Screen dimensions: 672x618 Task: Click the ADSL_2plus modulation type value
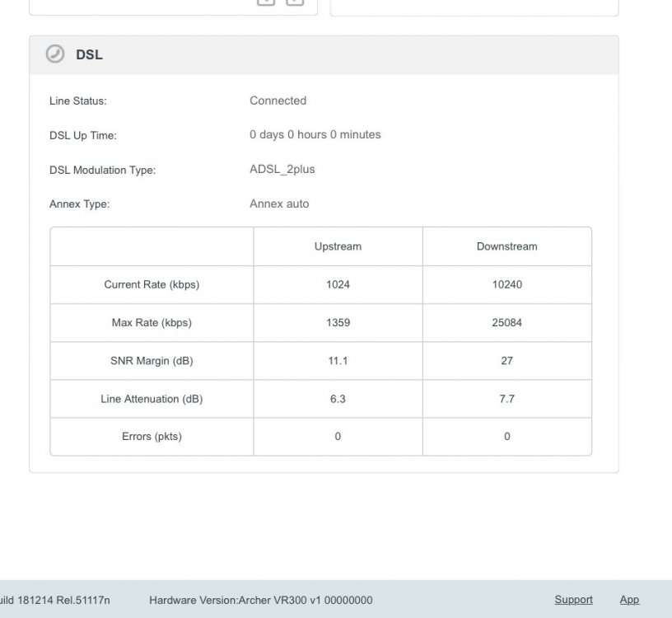(282, 169)
